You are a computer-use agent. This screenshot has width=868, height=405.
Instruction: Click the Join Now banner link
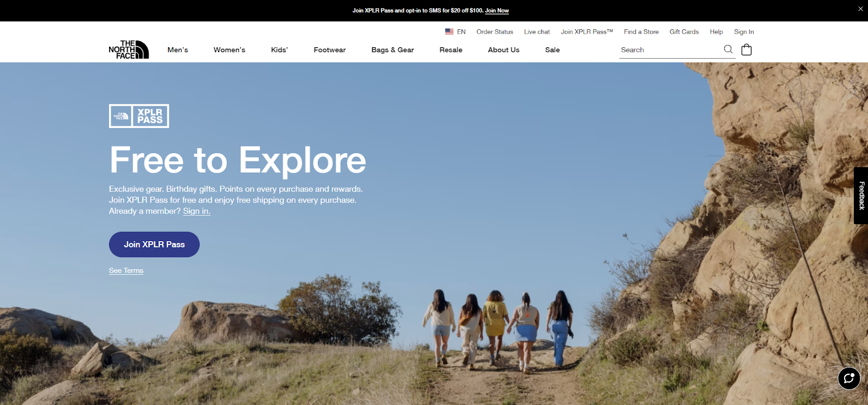coord(497,10)
